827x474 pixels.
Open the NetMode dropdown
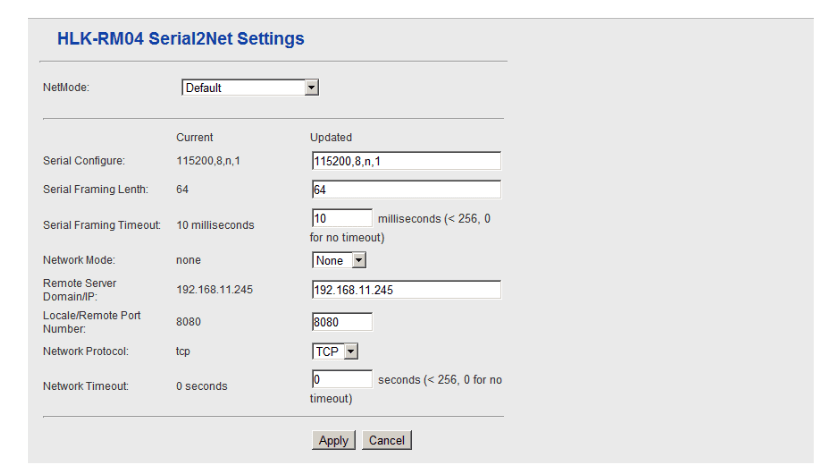(250, 88)
